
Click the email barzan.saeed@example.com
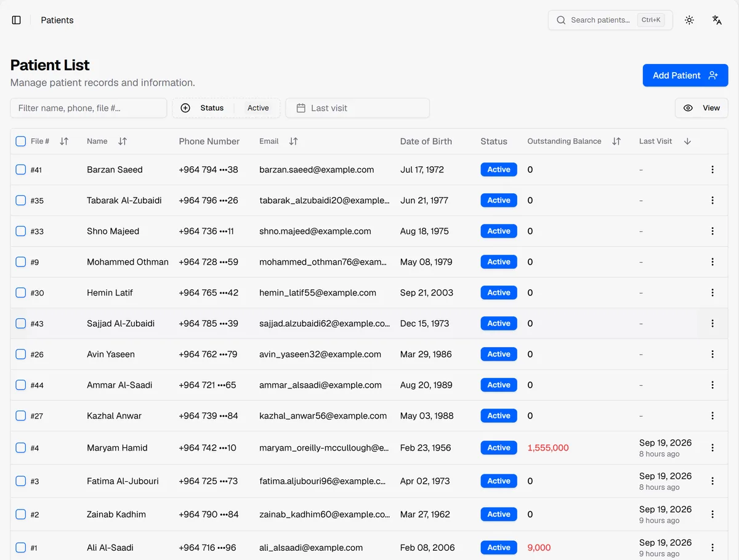[317, 170]
